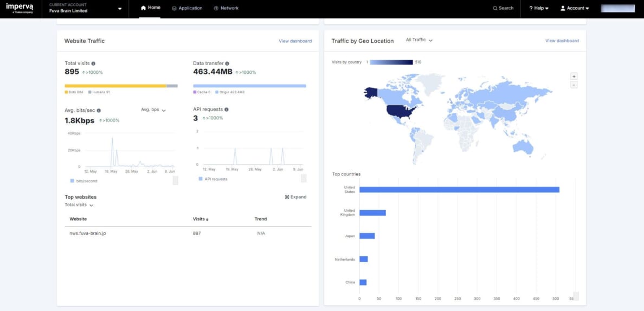Switch to the Network tab

point(226,8)
